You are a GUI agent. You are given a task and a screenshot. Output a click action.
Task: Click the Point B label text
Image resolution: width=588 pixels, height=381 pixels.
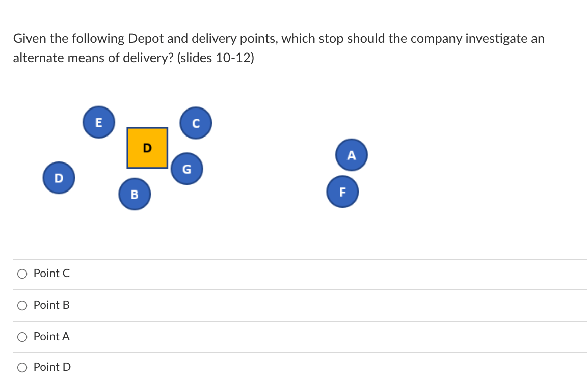coord(51,305)
